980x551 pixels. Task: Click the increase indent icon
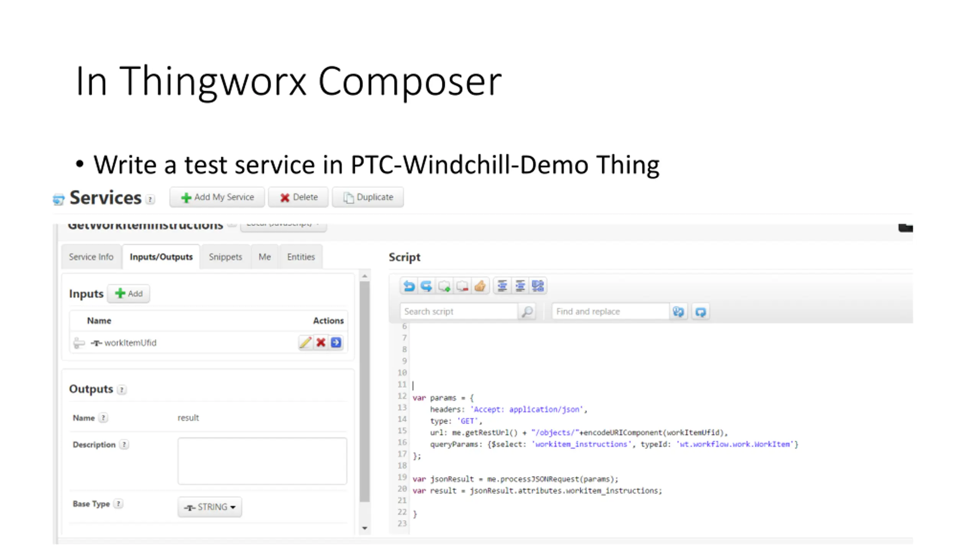tap(520, 286)
